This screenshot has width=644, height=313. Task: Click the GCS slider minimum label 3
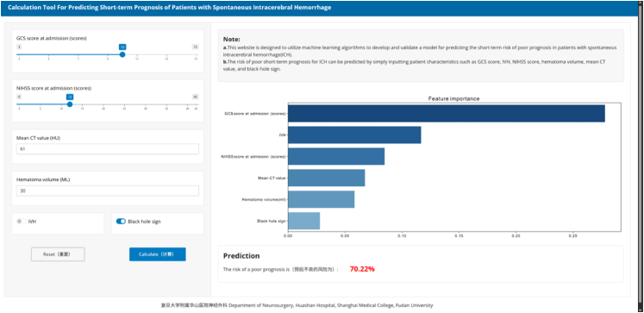(x=19, y=47)
